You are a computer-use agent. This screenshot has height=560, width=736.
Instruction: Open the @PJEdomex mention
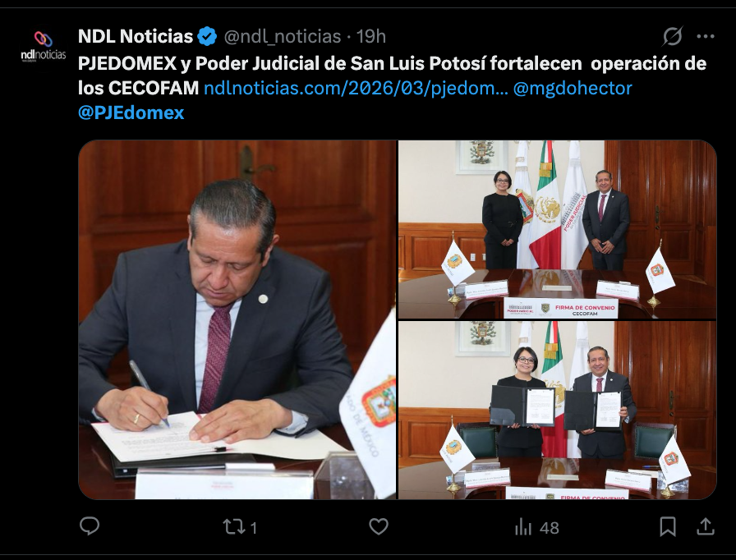(131, 112)
